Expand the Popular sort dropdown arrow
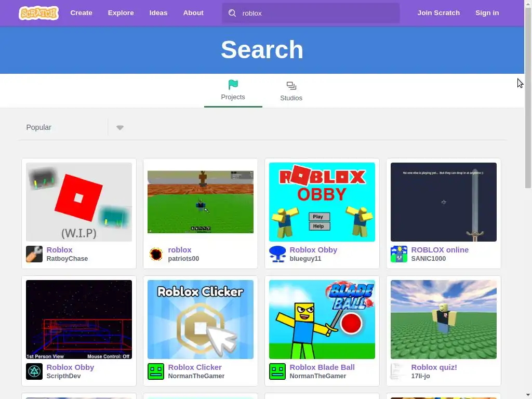 (x=120, y=128)
